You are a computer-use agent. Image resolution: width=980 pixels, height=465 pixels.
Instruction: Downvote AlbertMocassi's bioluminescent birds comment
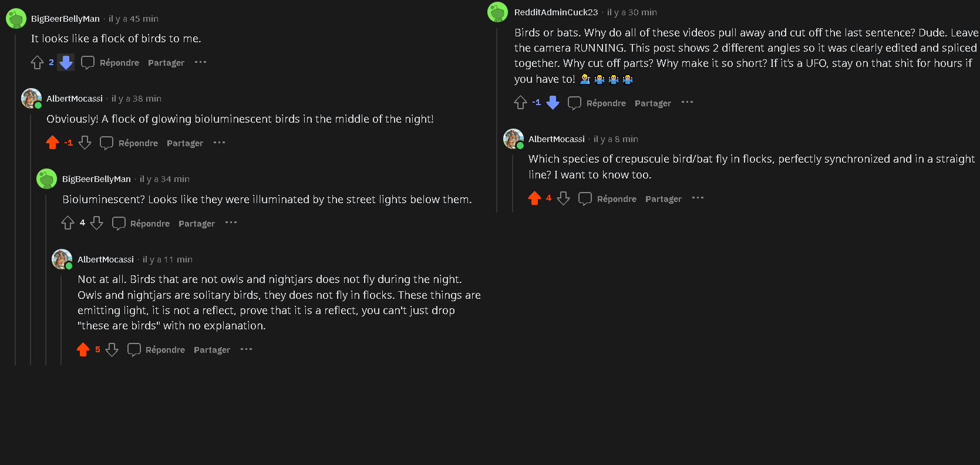[85, 143]
